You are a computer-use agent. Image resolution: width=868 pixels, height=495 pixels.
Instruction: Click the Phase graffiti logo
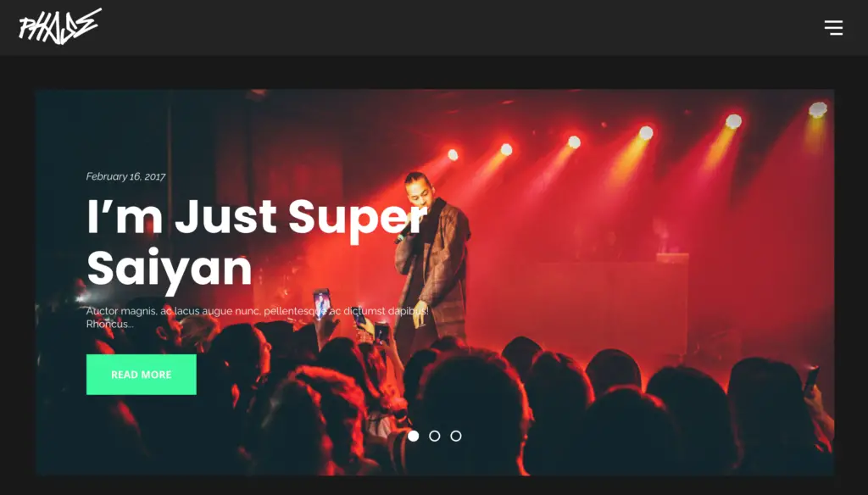coord(60,26)
